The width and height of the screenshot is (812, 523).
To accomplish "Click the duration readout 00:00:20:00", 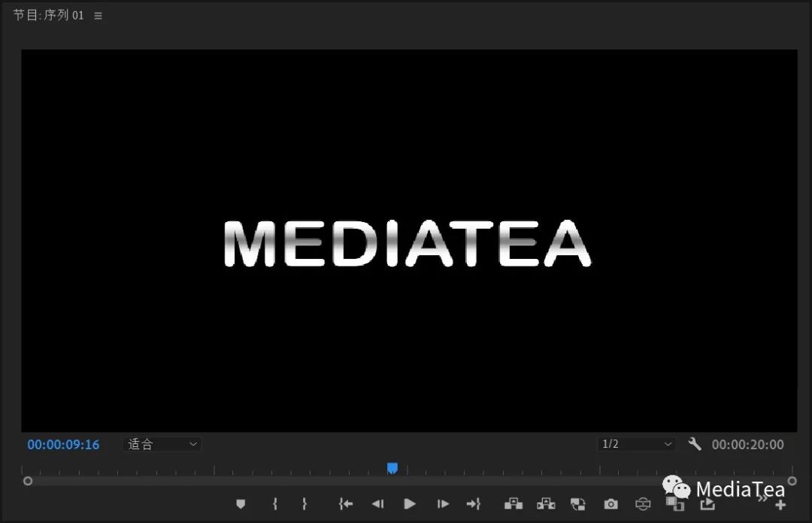I will 748,445.
